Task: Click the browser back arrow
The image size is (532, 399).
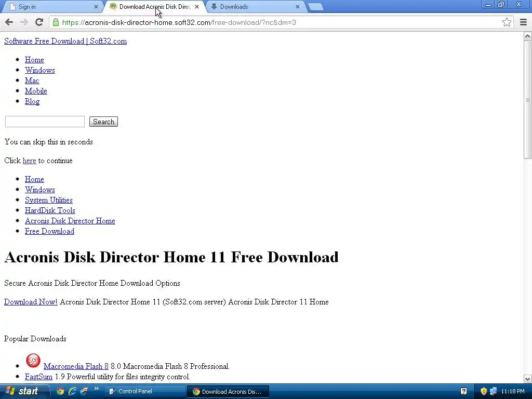Action: (9, 22)
